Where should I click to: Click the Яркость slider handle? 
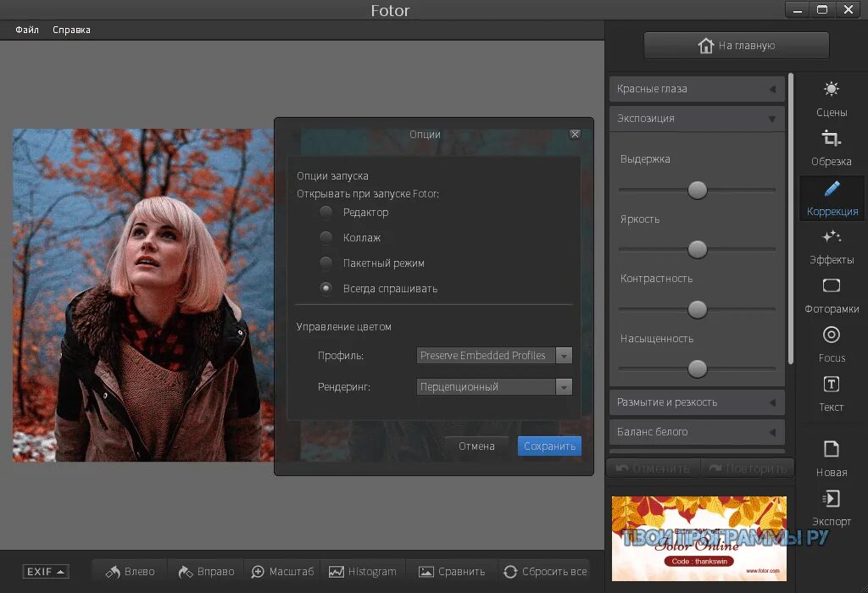point(697,249)
